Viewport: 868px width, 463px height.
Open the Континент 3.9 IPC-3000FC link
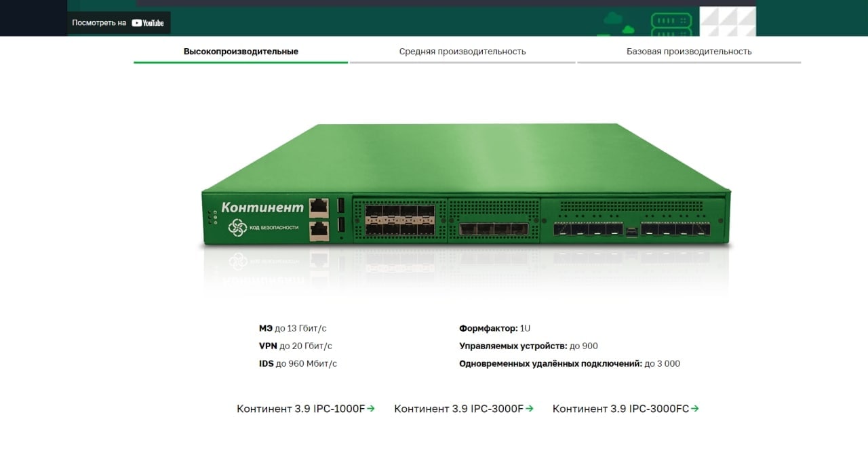tap(626, 409)
